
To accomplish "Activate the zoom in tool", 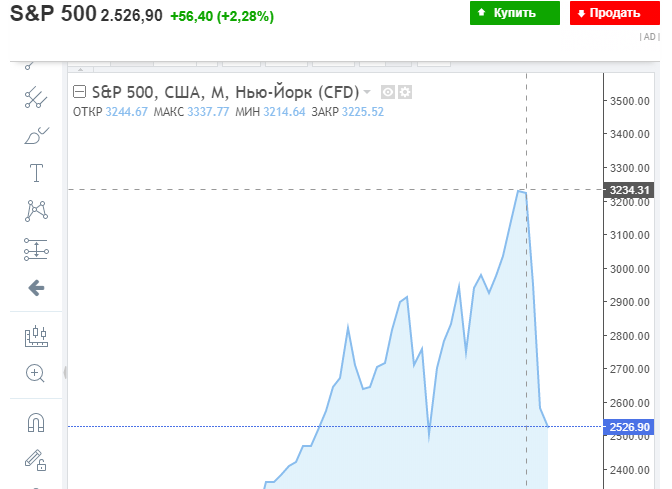I will click(x=35, y=373).
